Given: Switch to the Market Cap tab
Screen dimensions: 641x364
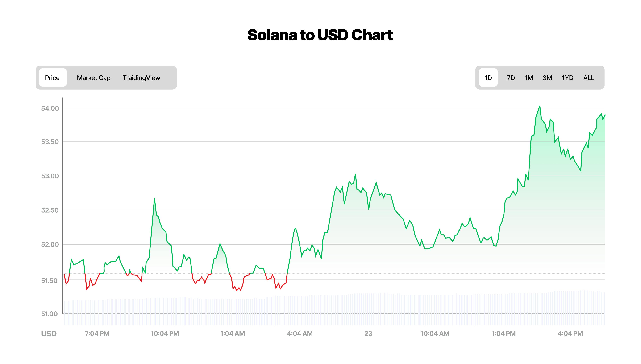Looking at the screenshot, I should [x=94, y=78].
